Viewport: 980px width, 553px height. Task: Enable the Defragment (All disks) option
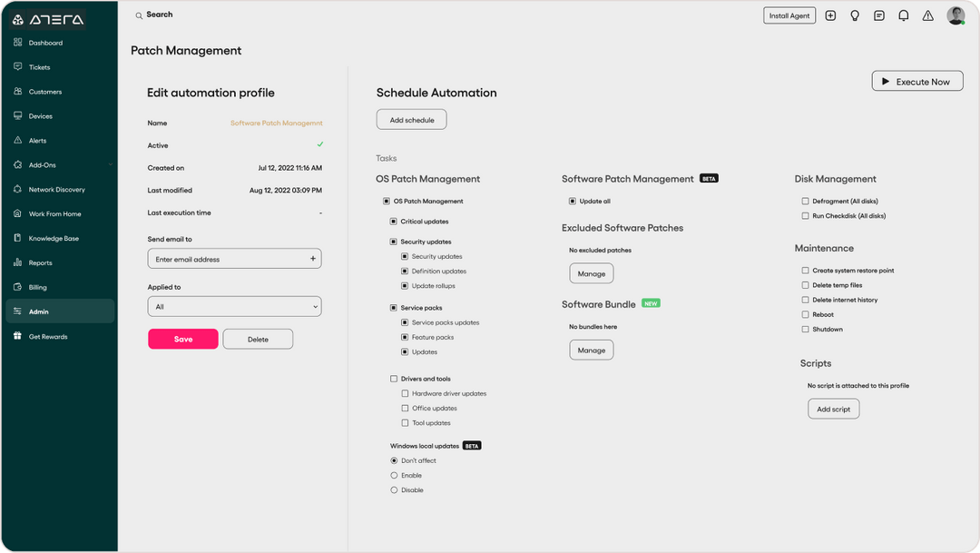pos(804,201)
